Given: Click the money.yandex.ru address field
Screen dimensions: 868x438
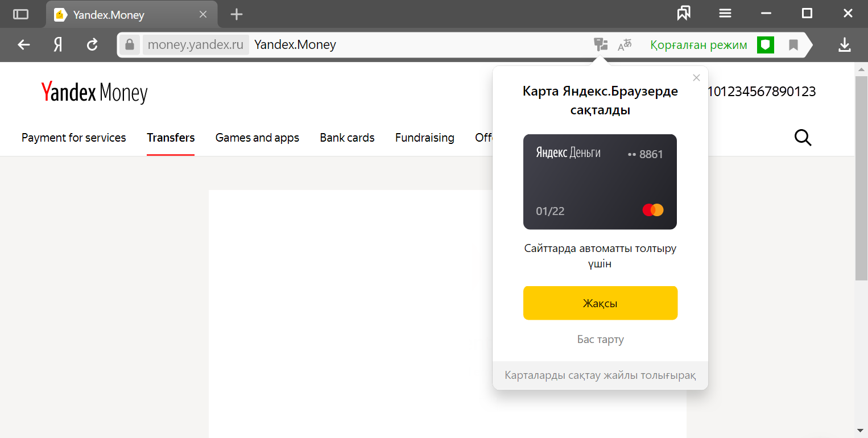Looking at the screenshot, I should 195,44.
